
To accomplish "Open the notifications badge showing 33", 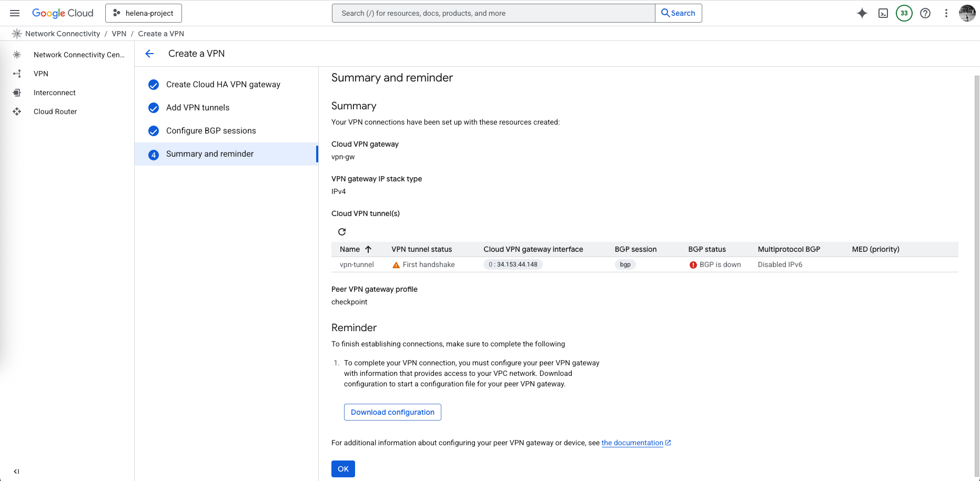I will coord(904,13).
